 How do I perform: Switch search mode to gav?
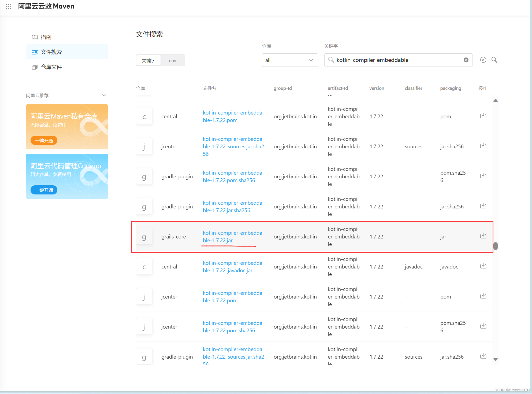tap(173, 61)
